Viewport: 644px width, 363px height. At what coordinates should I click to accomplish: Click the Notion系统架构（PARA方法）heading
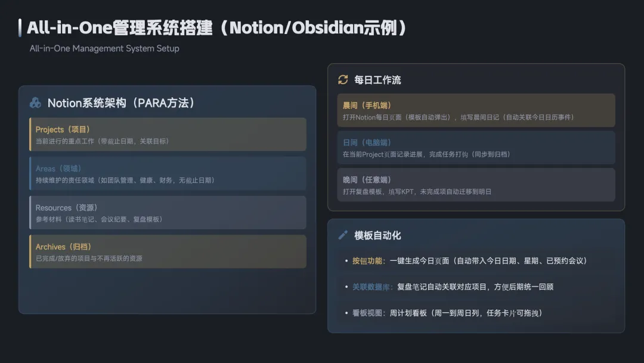tap(120, 103)
